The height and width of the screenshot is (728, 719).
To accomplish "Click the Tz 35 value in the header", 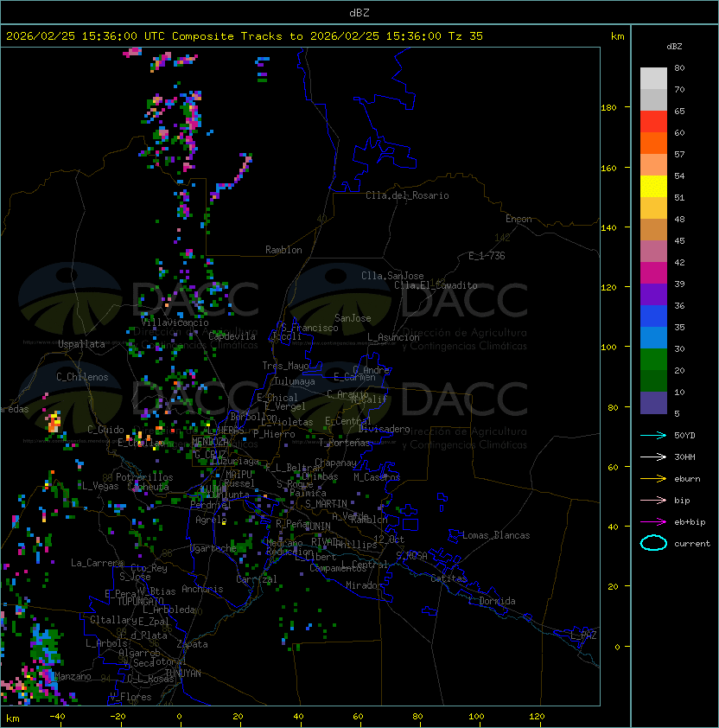I will (x=466, y=36).
